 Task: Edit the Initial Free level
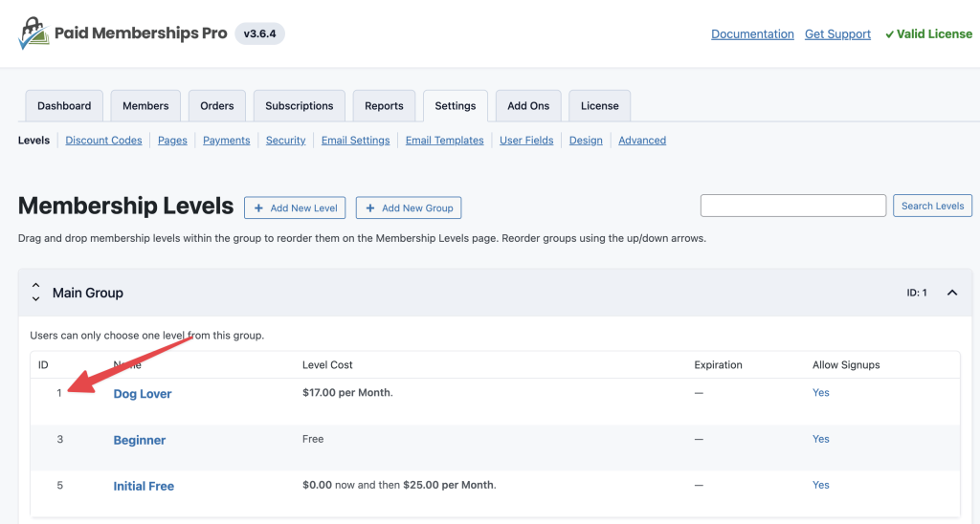[x=144, y=486]
